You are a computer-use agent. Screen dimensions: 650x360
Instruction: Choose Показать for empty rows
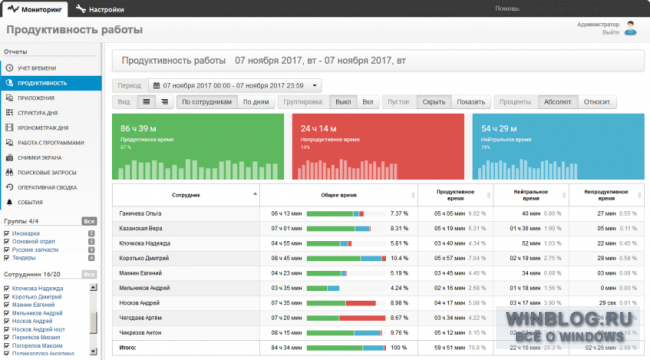coord(471,102)
